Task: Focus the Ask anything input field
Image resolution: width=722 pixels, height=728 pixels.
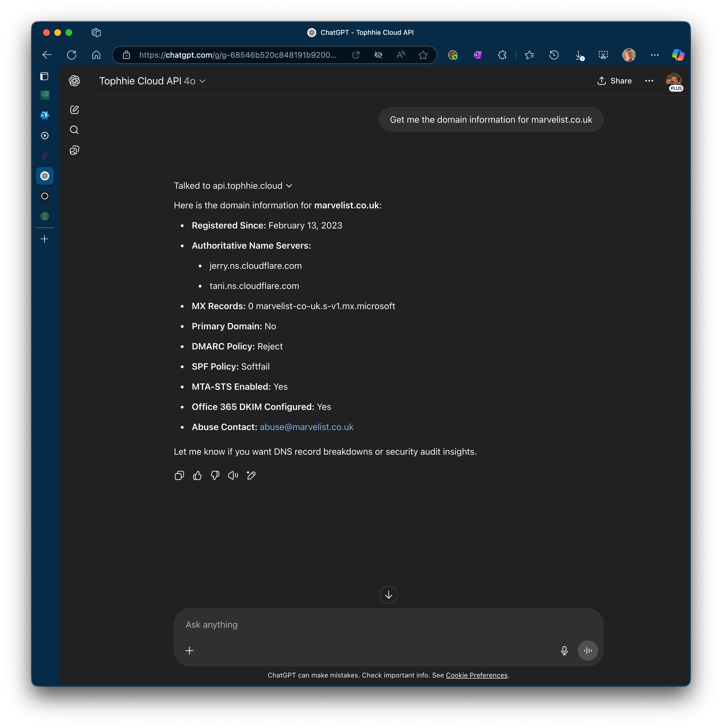Action: pyautogui.click(x=389, y=624)
